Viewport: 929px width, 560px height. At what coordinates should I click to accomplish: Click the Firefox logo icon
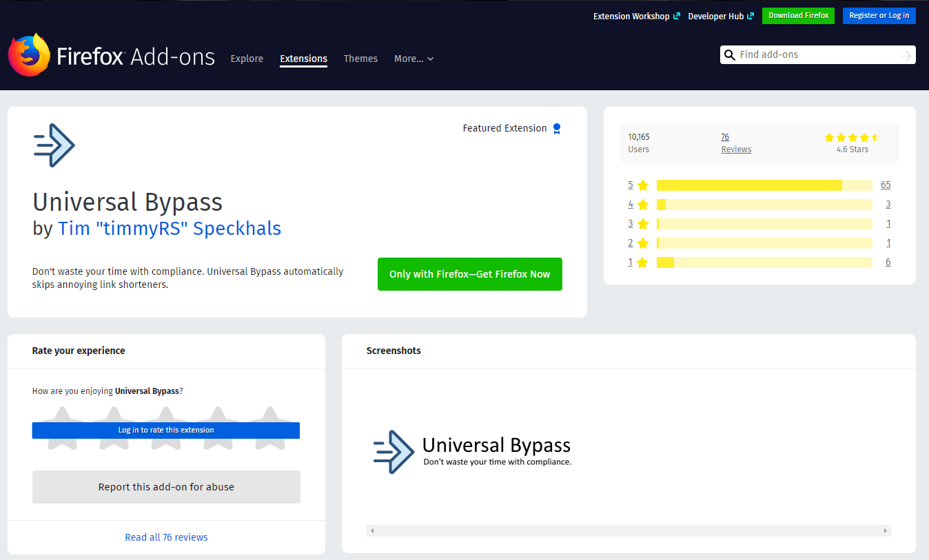tap(29, 54)
